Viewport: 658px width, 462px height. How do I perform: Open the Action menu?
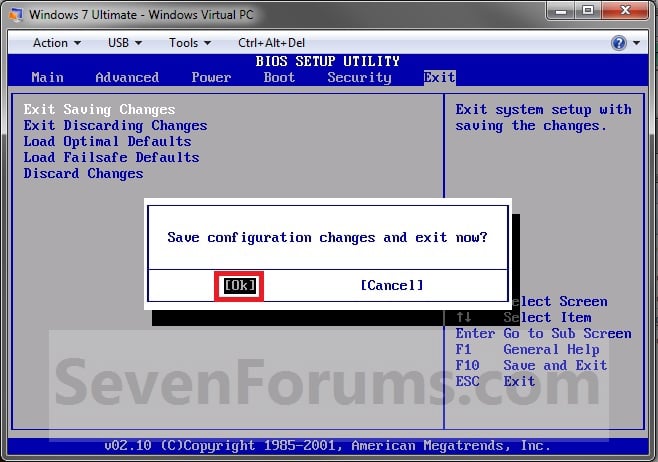[x=57, y=43]
